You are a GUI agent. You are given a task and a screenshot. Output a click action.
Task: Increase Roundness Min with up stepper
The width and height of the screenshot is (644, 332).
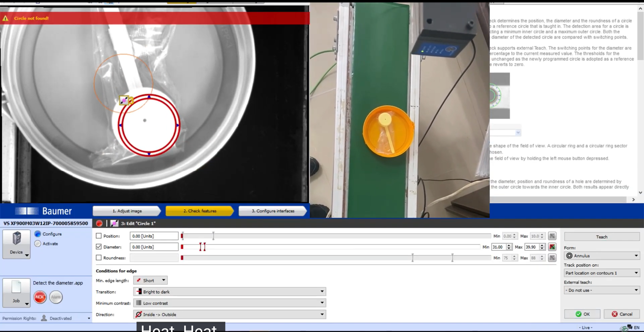pos(514,256)
